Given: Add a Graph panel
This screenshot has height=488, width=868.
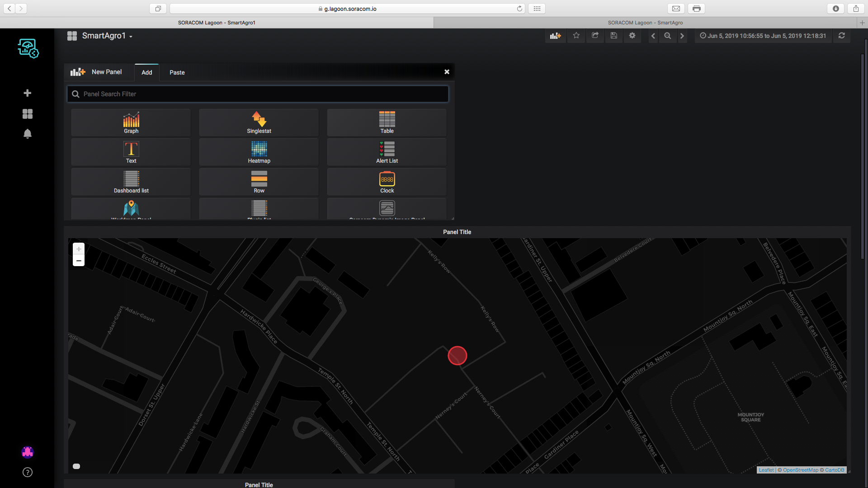Looking at the screenshot, I should pos(131,123).
